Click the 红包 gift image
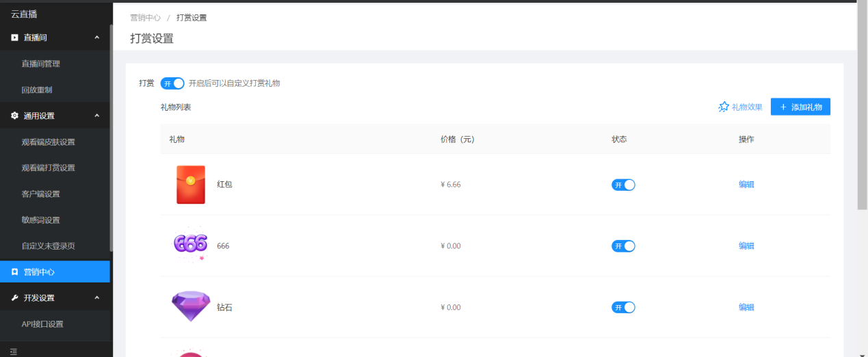 pos(191,185)
